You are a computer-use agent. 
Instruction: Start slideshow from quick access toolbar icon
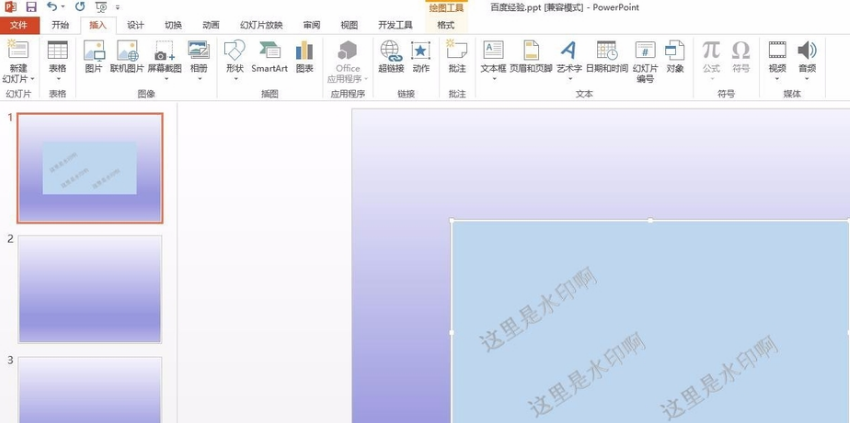101,7
